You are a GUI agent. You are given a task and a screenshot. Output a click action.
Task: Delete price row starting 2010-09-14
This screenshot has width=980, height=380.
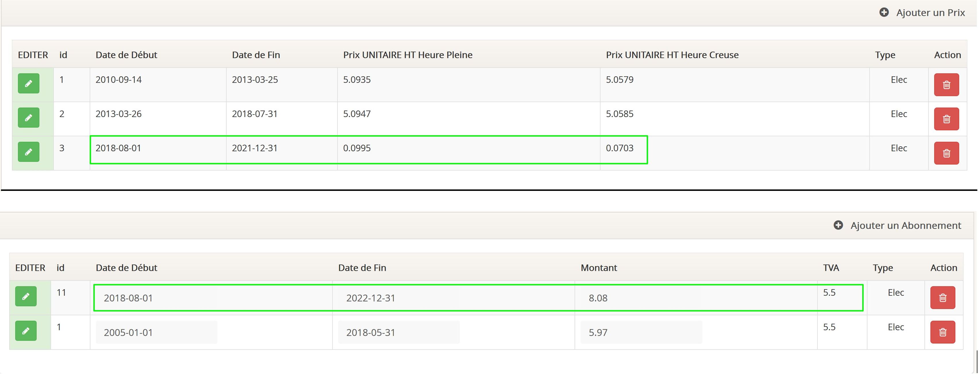point(946,85)
